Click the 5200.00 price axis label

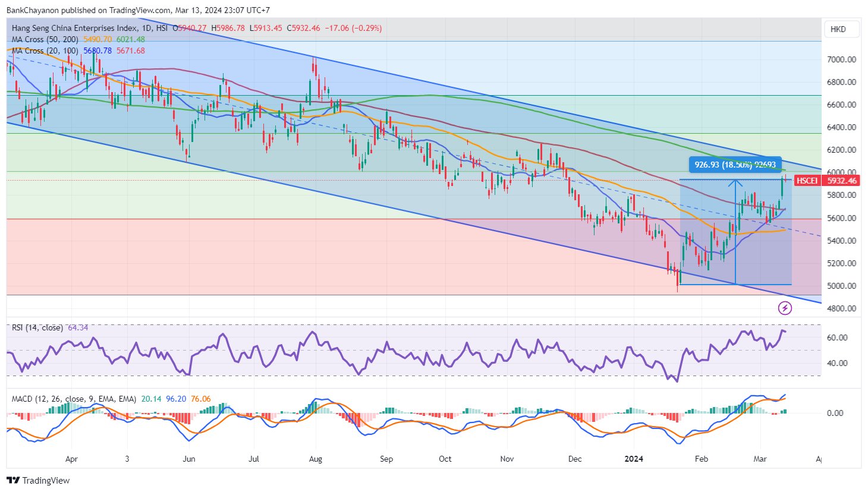coord(841,263)
